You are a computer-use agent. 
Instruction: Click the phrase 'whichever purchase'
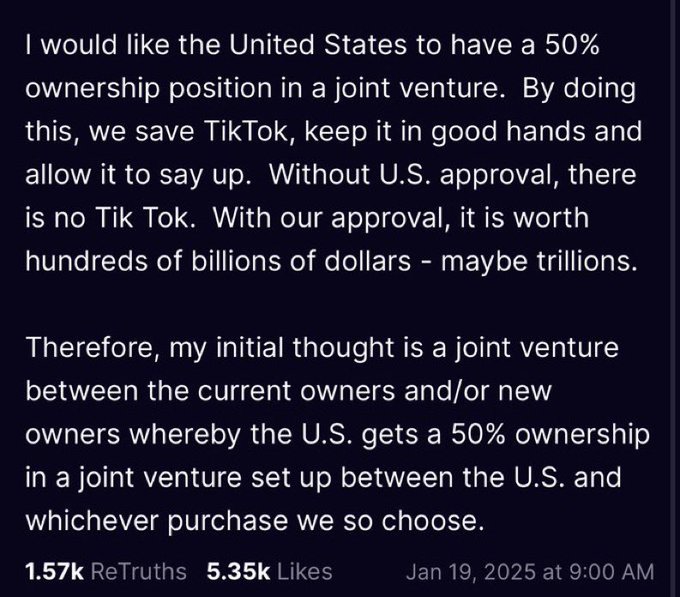click(x=157, y=521)
